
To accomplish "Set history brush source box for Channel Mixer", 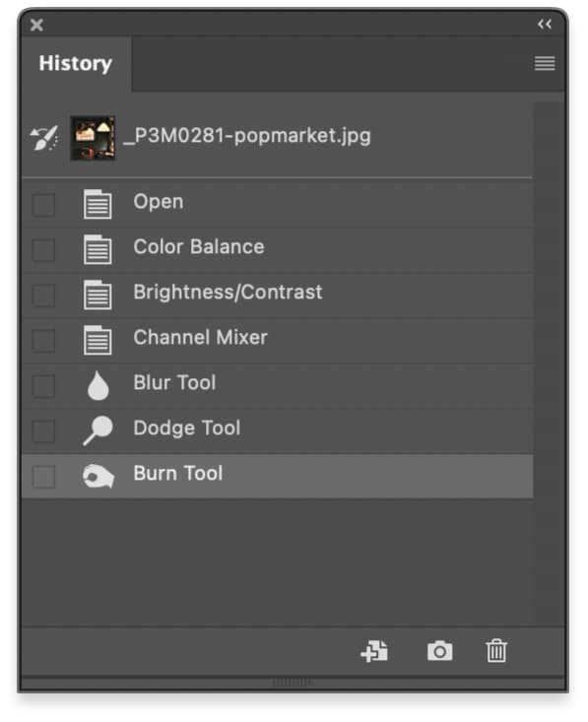I will (x=43, y=340).
